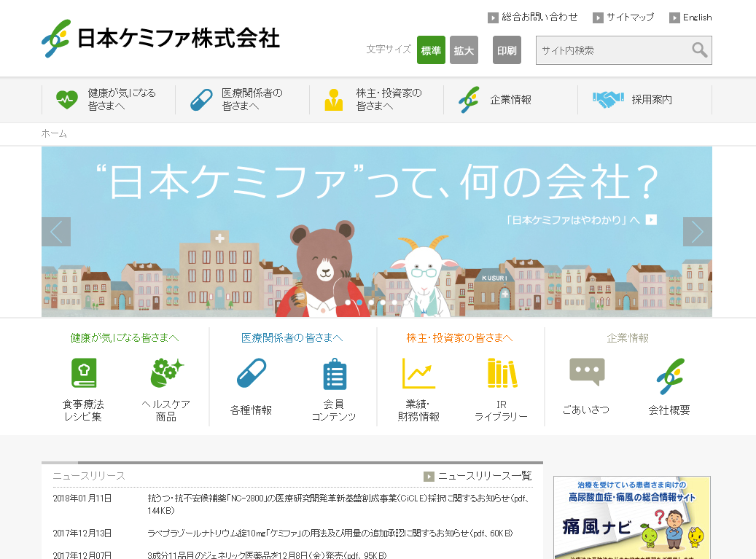Screen dimensions: 756x559
Task: Open the ヘルスケア商品 flower icon
Action: [166, 373]
